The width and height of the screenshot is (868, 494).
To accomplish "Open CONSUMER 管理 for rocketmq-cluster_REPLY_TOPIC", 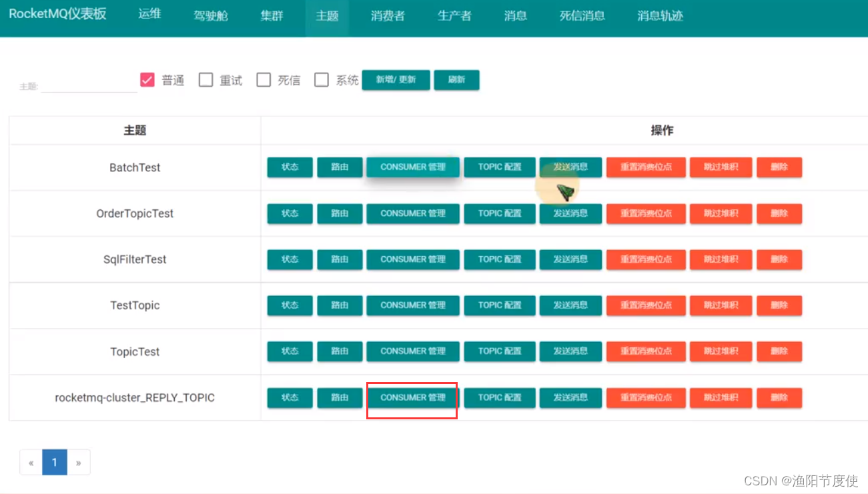I will [x=413, y=398].
